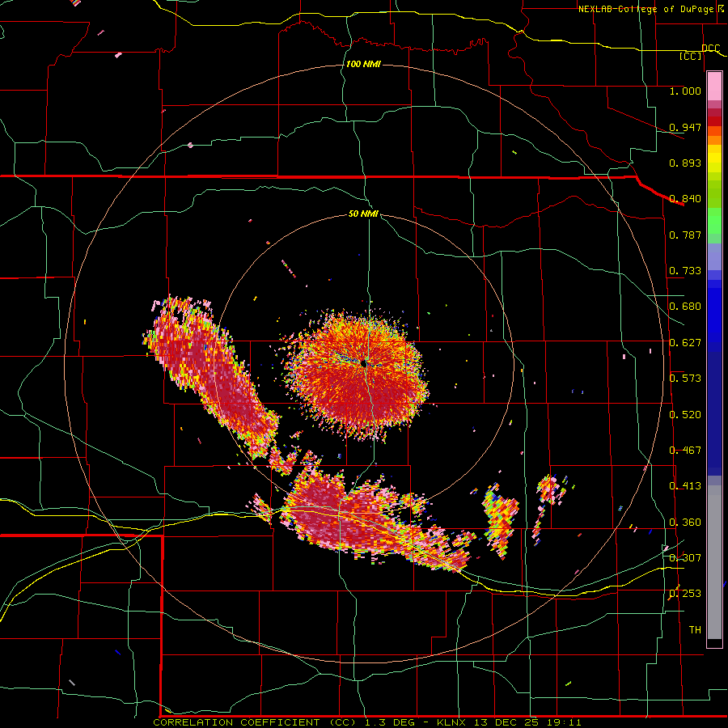Click the [CC] label above the color bar
This screenshot has height=728, width=728.
pyautogui.click(x=691, y=56)
